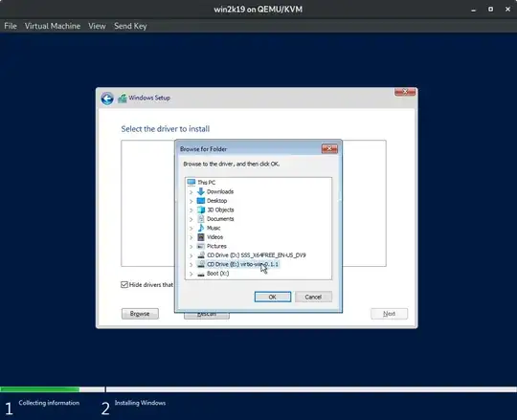This screenshot has height=420, width=517.
Task: Click the Pictures folder icon
Action: (x=200, y=246)
